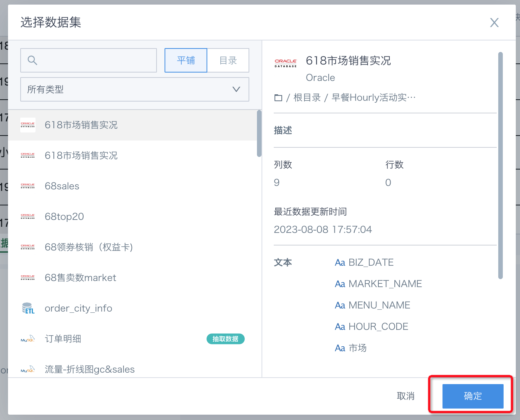Switch to 平铺 flat list view
The height and width of the screenshot is (420, 520).
[x=186, y=60]
